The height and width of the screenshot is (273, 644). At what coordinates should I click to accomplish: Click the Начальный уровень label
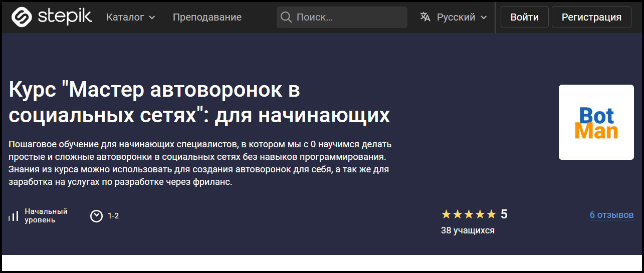point(46,216)
